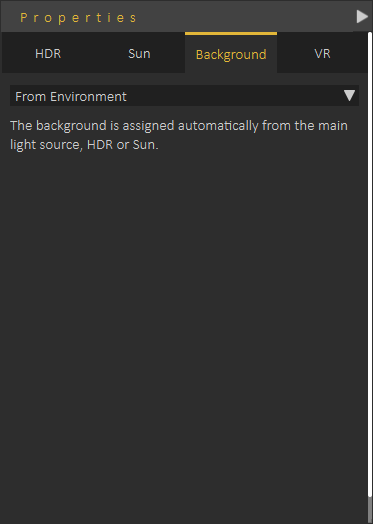Click the middle of the vertical scrollbar track

click(x=370, y=264)
